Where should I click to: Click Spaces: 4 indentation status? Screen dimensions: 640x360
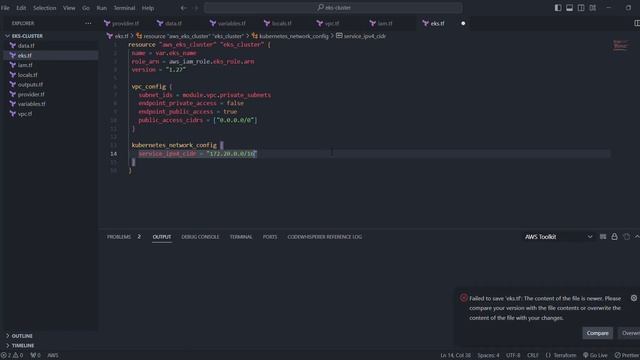click(x=488, y=356)
